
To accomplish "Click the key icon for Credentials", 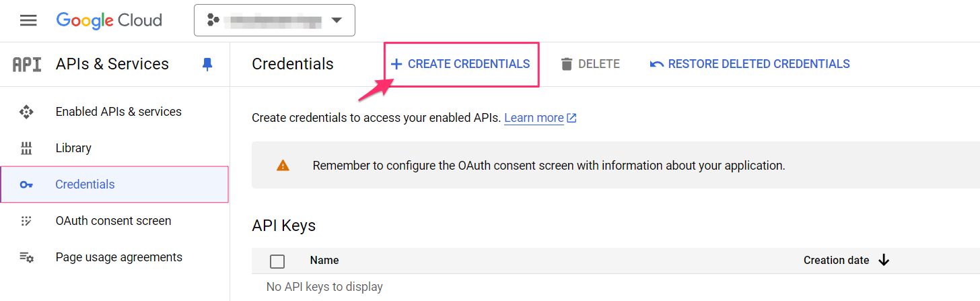I will (x=26, y=185).
